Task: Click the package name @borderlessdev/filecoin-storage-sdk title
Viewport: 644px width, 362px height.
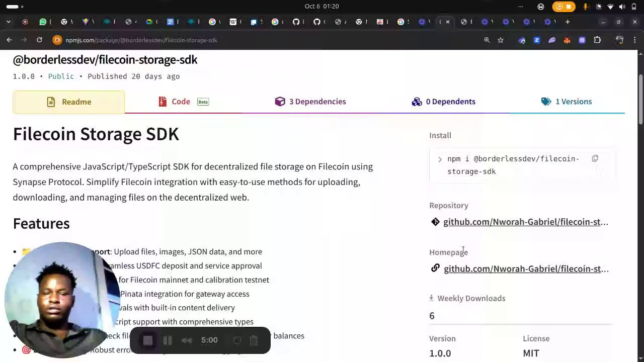Action: point(105,60)
